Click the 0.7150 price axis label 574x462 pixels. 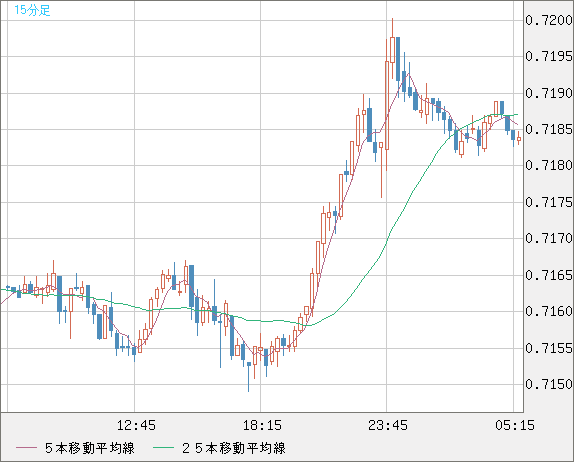click(x=549, y=384)
